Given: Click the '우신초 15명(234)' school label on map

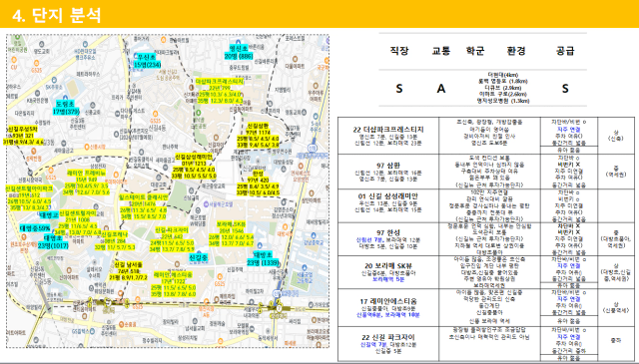Looking at the screenshot, I should pyautogui.click(x=147, y=61).
